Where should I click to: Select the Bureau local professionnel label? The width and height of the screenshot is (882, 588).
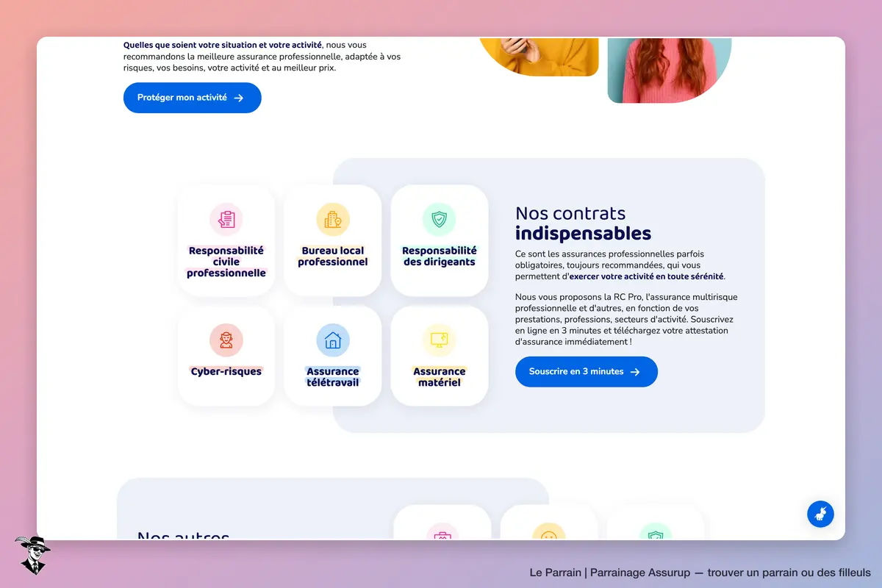pyautogui.click(x=333, y=257)
